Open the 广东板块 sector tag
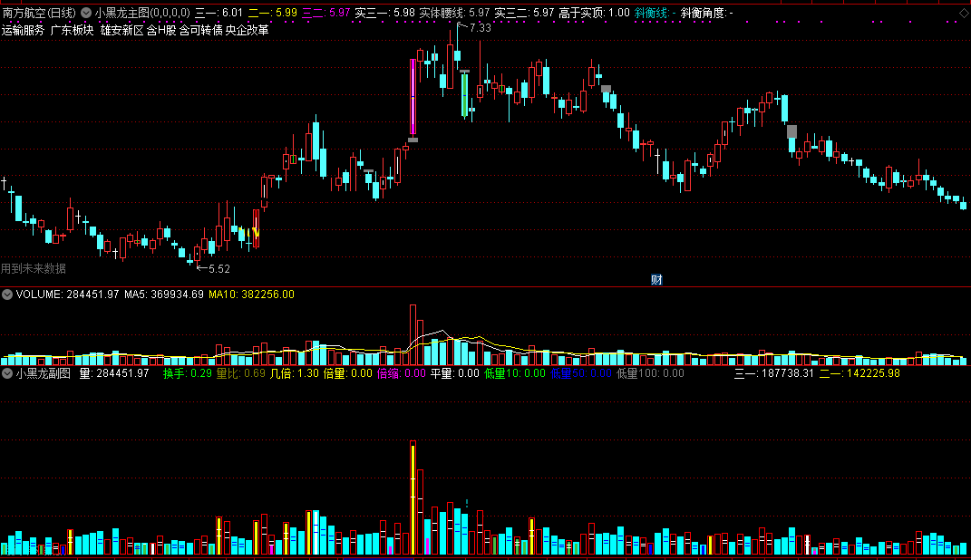 (x=72, y=30)
